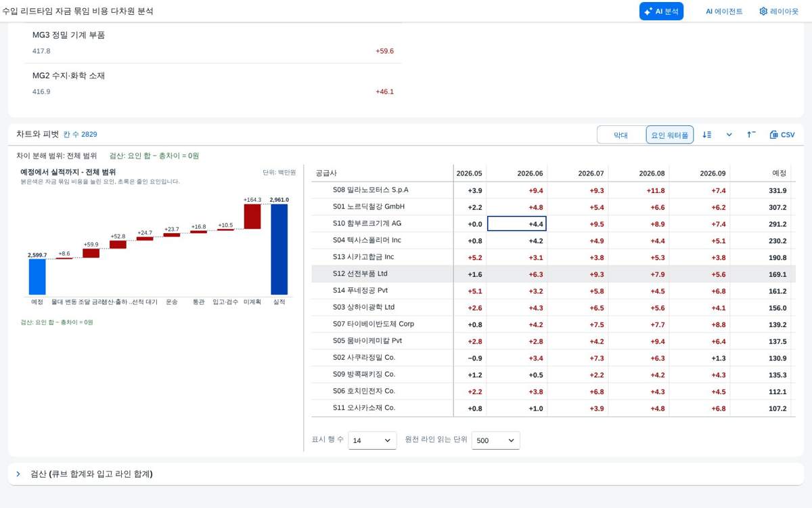Select the 2026.05 column header
Screen dimensions: 812x508
470,173
